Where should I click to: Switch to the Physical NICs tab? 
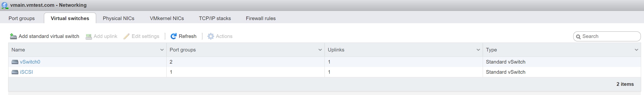pos(119,18)
